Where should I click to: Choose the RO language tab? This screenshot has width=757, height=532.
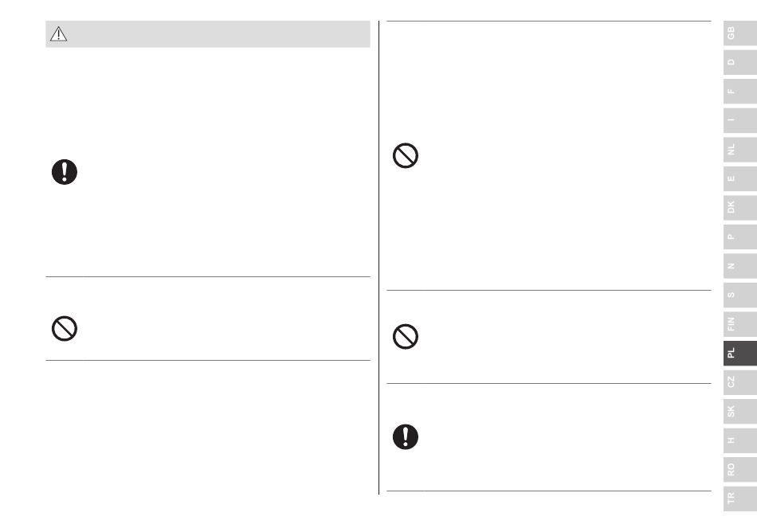[x=740, y=469]
